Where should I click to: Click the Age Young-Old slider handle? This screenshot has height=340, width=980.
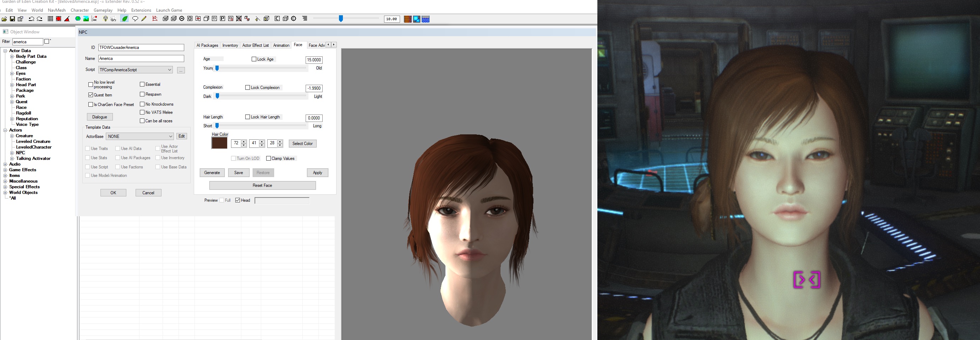click(217, 68)
